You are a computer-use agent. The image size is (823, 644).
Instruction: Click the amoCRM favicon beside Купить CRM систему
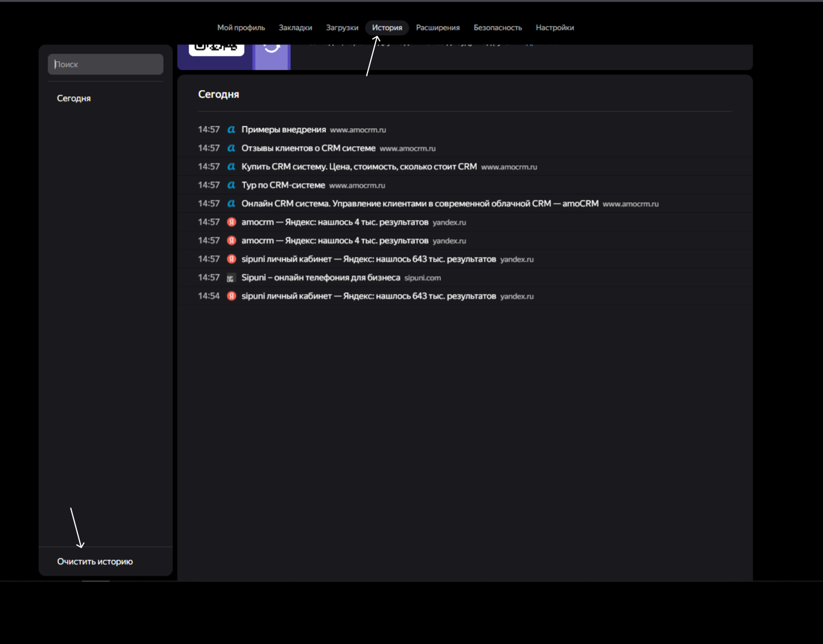(x=231, y=166)
